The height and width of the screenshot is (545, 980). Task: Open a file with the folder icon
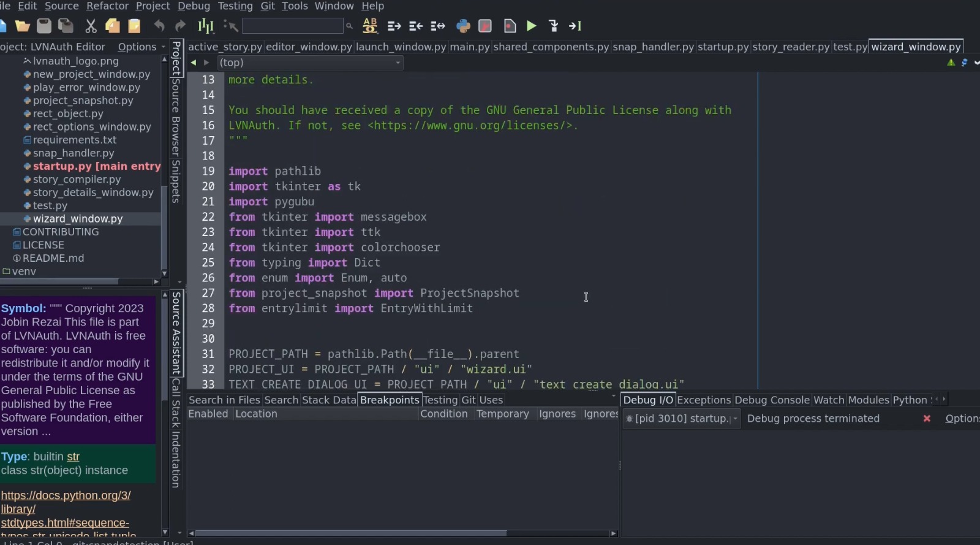23,26
